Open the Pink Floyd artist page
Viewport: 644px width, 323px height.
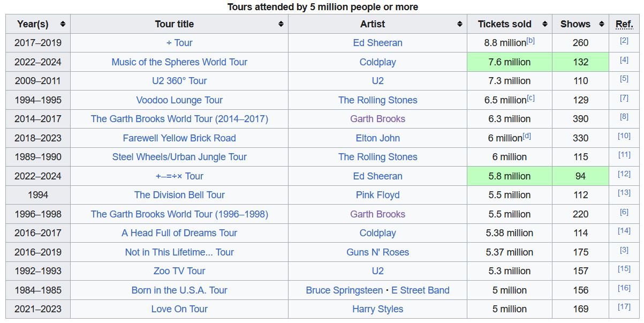377,195
